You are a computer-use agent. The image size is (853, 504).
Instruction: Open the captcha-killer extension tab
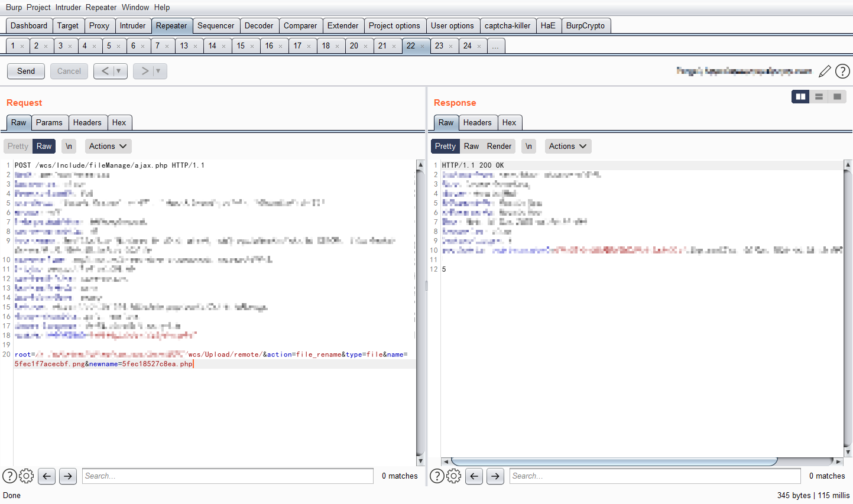(x=508, y=25)
